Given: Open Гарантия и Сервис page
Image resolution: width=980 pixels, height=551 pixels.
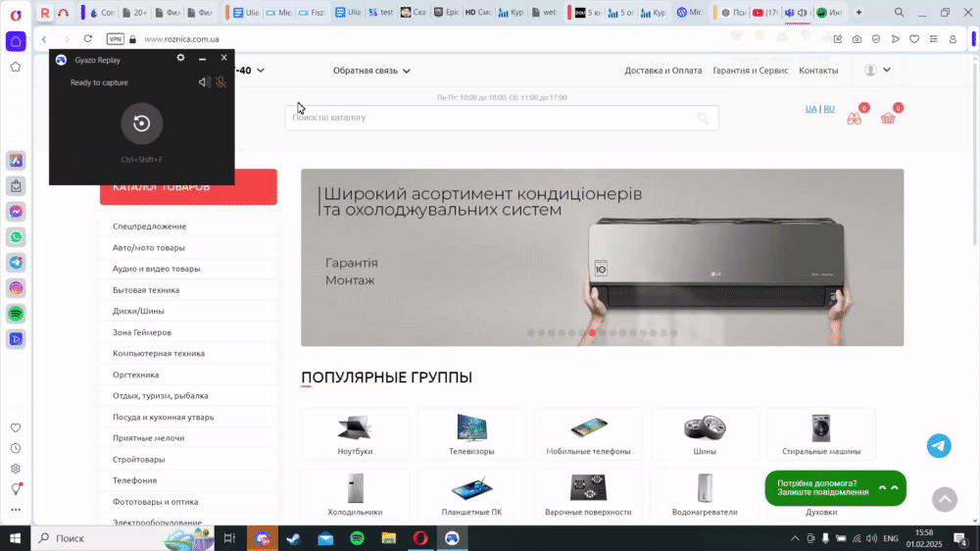Looking at the screenshot, I should click(750, 71).
